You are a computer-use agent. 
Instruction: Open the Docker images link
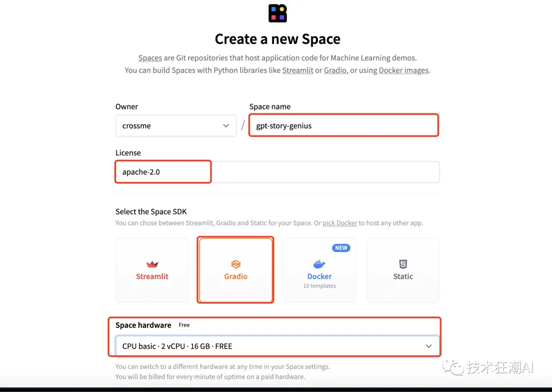point(403,71)
